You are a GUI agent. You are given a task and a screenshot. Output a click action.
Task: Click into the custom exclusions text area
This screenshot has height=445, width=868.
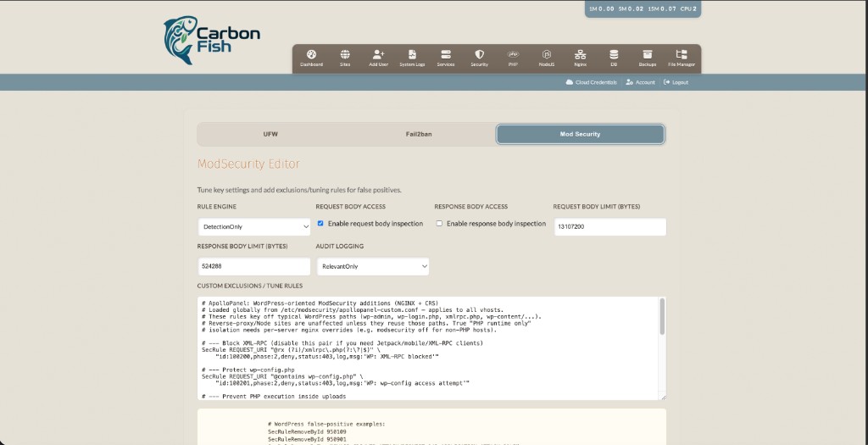pyautogui.click(x=428, y=348)
